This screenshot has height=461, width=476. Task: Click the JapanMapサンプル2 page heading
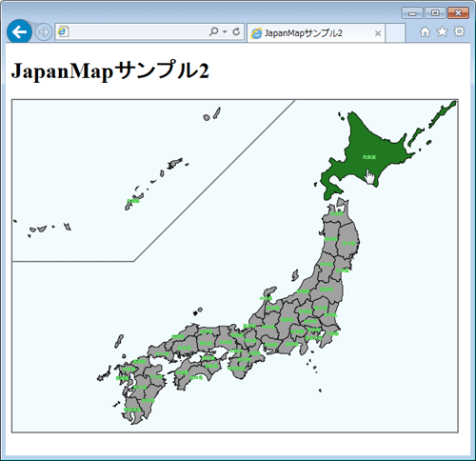(x=110, y=70)
